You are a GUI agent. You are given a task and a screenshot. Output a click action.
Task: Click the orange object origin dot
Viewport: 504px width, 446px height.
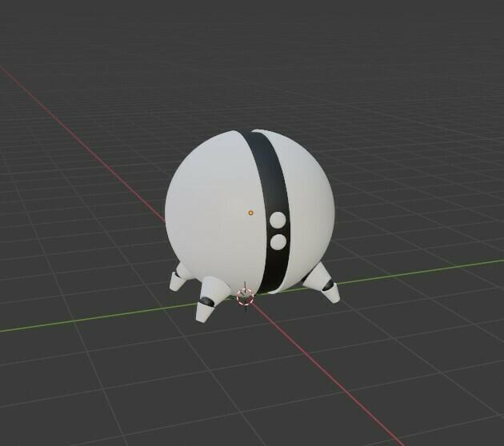pyautogui.click(x=250, y=213)
